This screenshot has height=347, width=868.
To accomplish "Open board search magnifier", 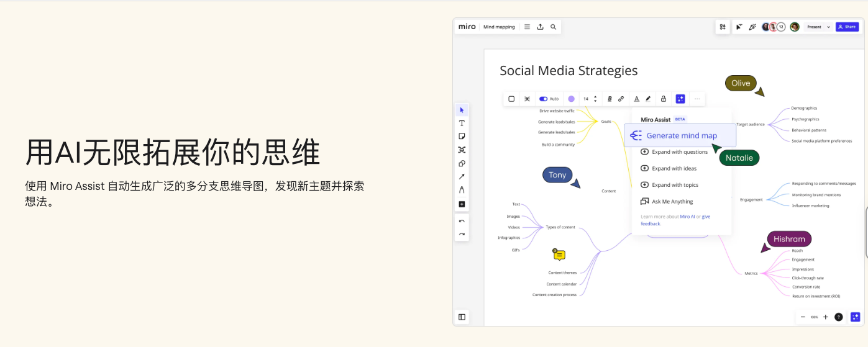I will [x=553, y=27].
